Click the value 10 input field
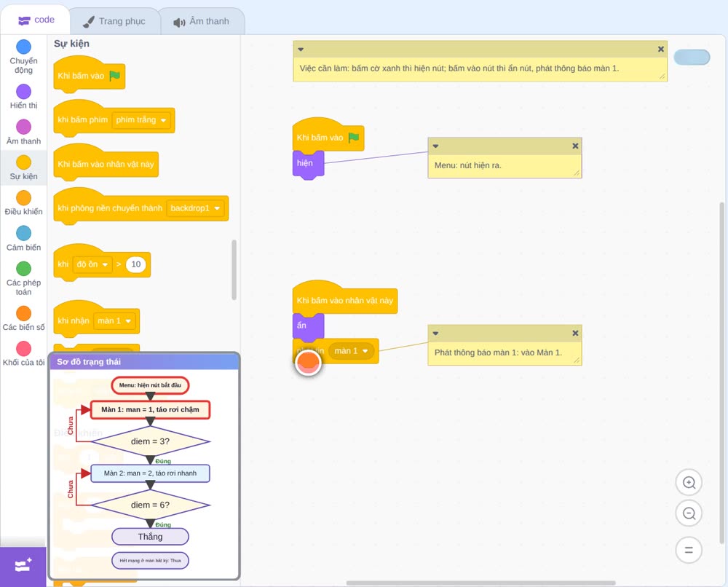This screenshot has height=587, width=728. click(x=136, y=264)
